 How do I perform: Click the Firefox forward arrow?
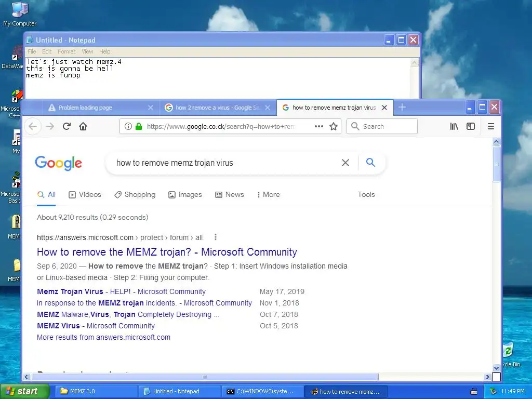[x=50, y=127]
